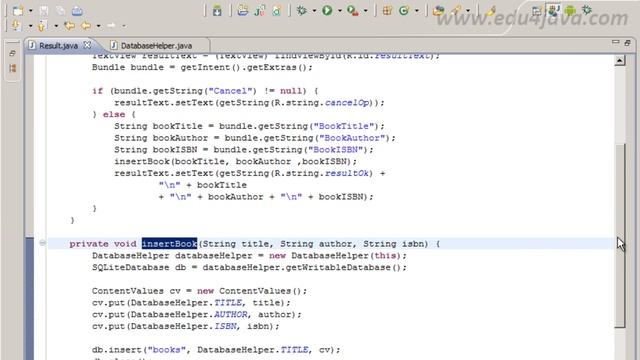Expand the Next Annotation dropdown
640x360 pixels.
(30, 27)
